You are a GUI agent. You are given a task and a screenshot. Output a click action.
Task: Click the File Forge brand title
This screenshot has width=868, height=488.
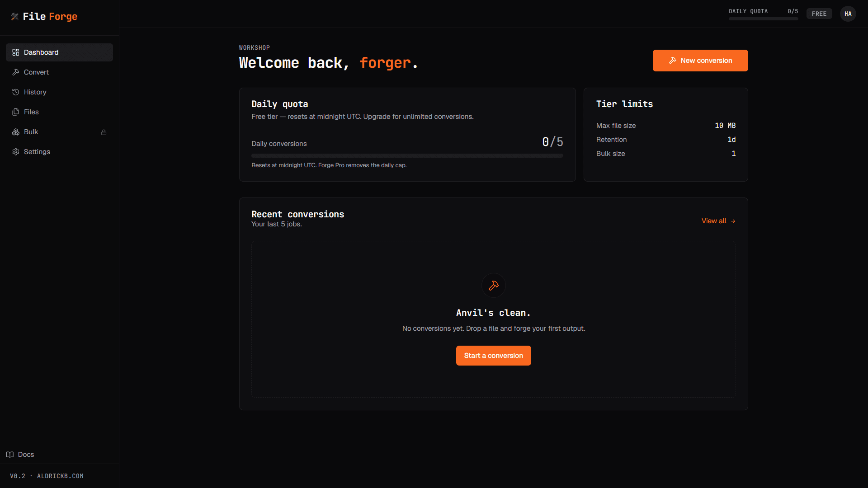click(x=50, y=17)
